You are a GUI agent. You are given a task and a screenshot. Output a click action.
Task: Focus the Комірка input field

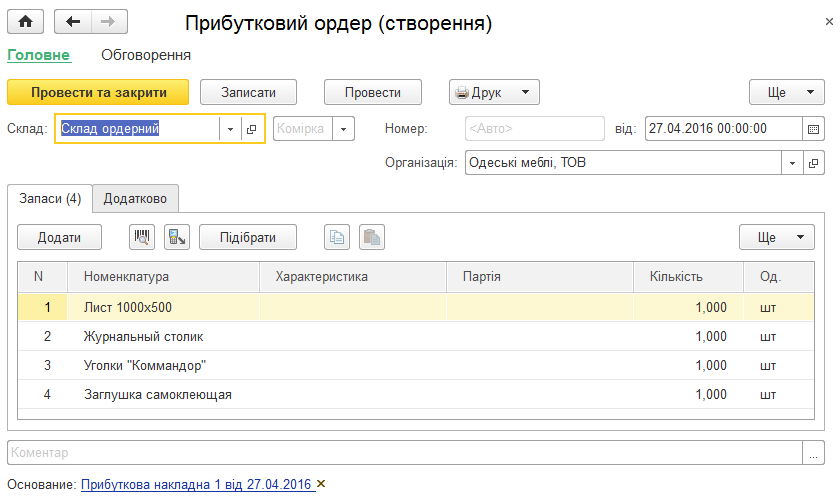tap(303, 129)
